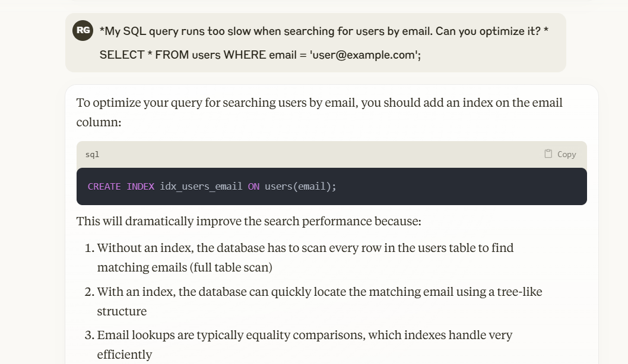Click the CREATE keyword in the code
The width and height of the screenshot is (628, 364).
[x=104, y=186]
